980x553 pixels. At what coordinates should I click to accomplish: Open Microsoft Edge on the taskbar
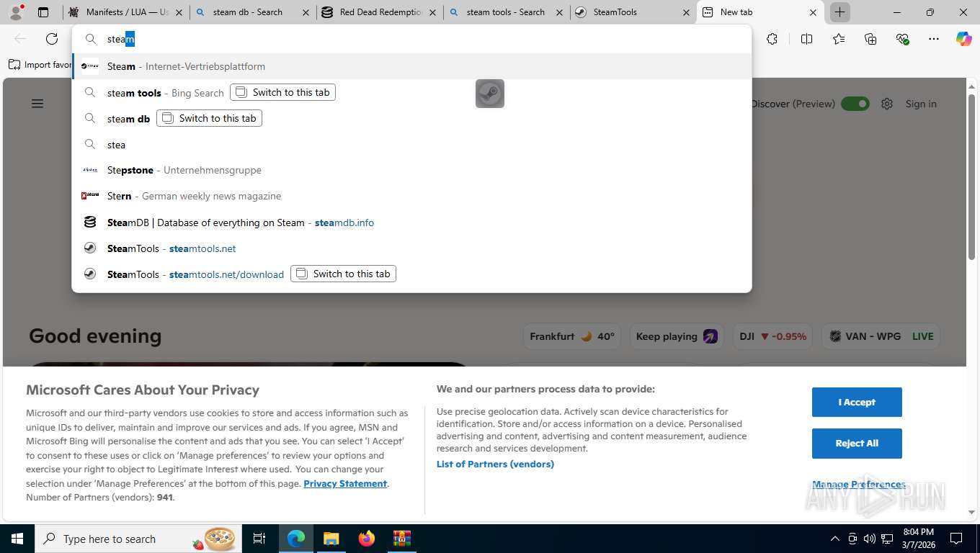coord(295,539)
